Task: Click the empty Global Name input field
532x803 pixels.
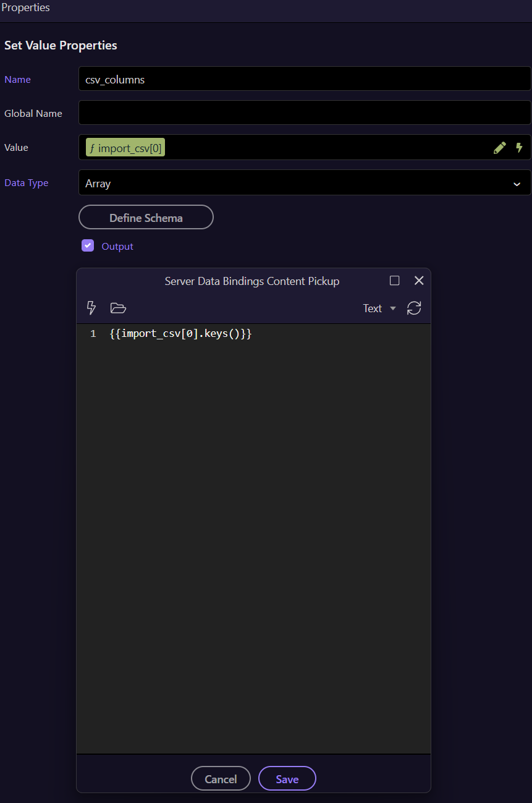Action: click(304, 113)
